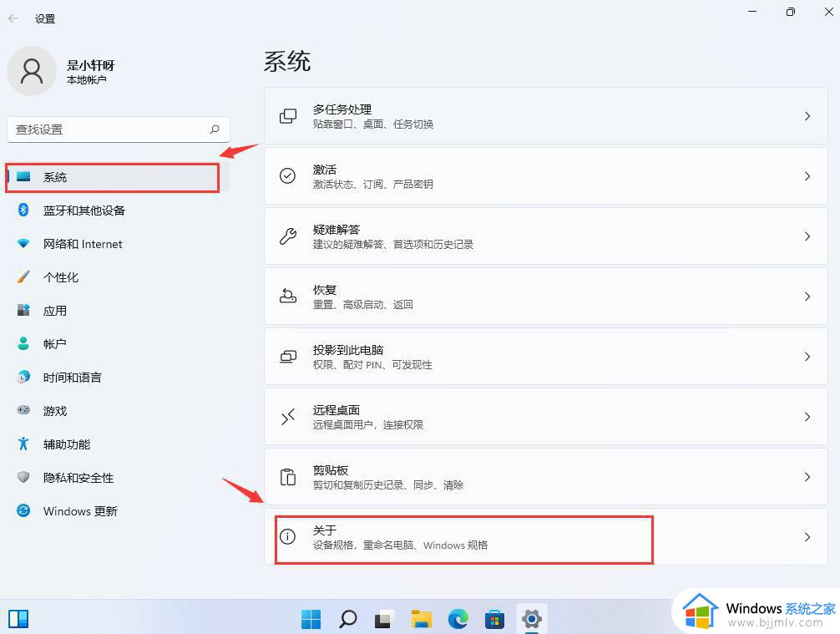Select 隐私和安全性 in the sidebar
The height and width of the screenshot is (634, 840).
[118, 477]
